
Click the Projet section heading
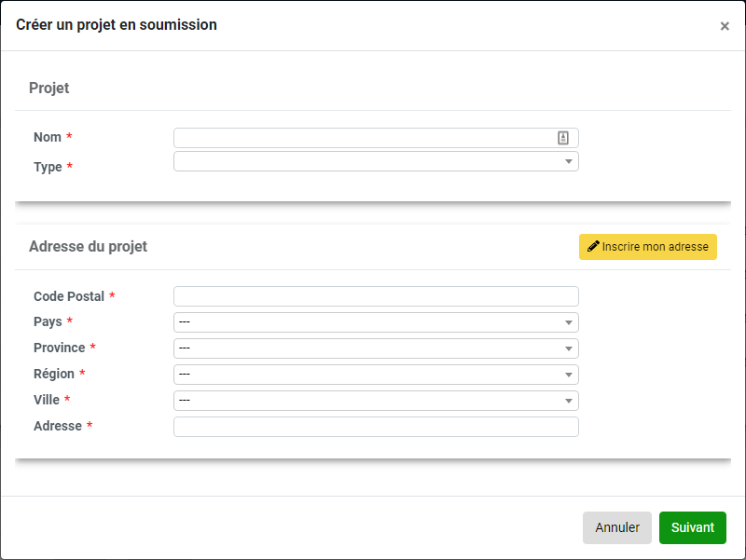click(49, 88)
